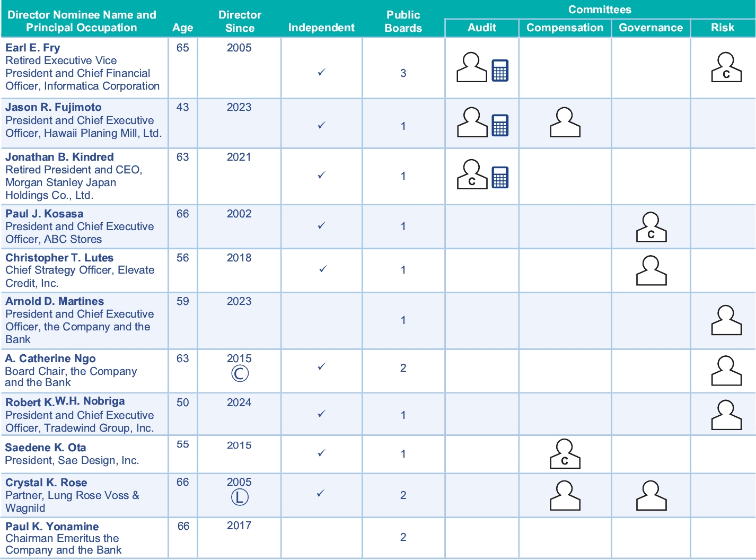Image resolution: width=756 pixels, height=560 pixels.
Task: Click circled C icon under Ngo's 2015
Action: click(x=240, y=373)
